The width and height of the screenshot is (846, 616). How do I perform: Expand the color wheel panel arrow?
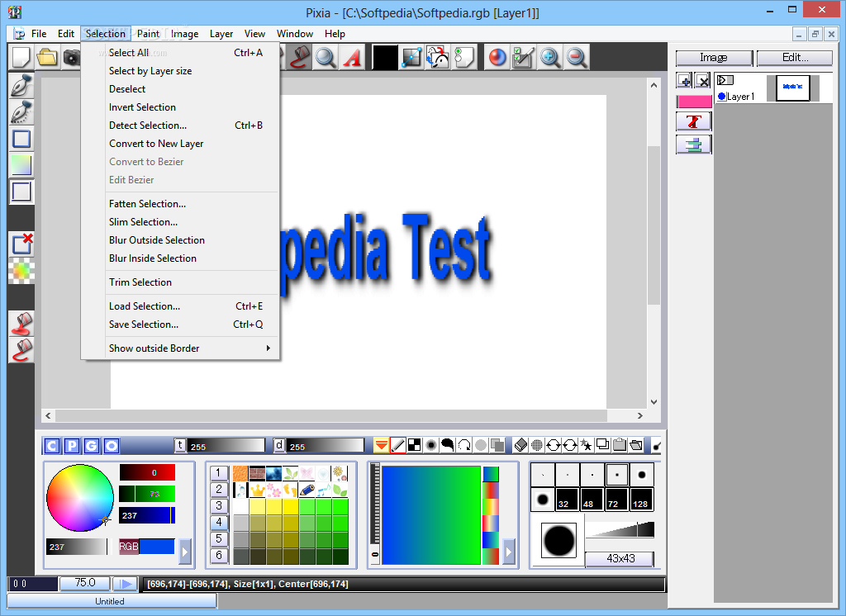(185, 552)
